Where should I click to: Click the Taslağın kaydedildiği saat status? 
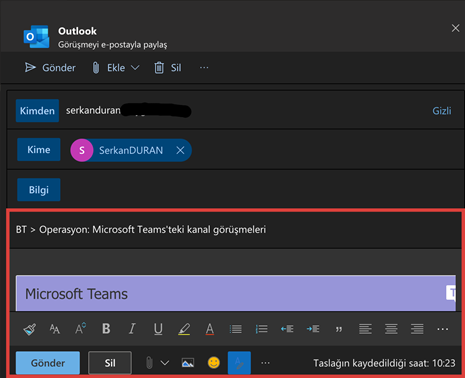pos(384,363)
